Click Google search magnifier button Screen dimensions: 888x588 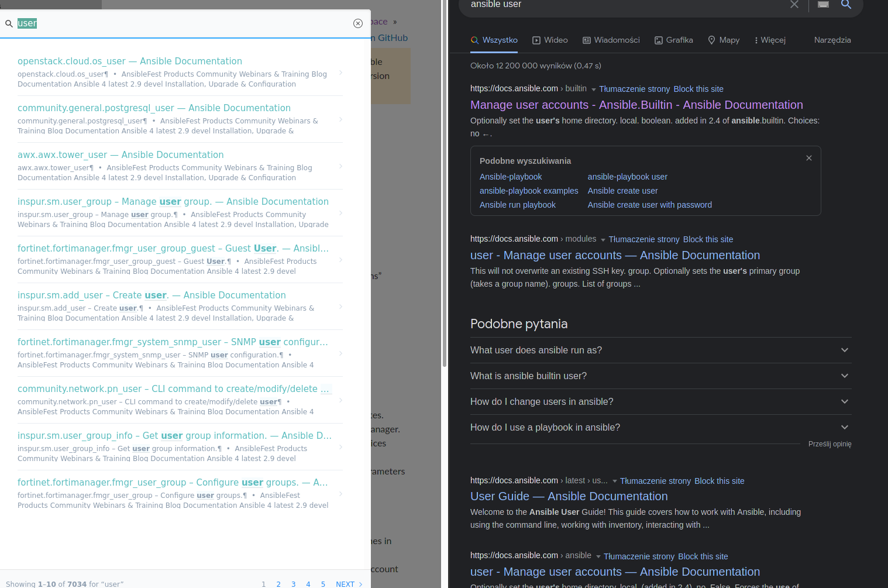coord(846,4)
